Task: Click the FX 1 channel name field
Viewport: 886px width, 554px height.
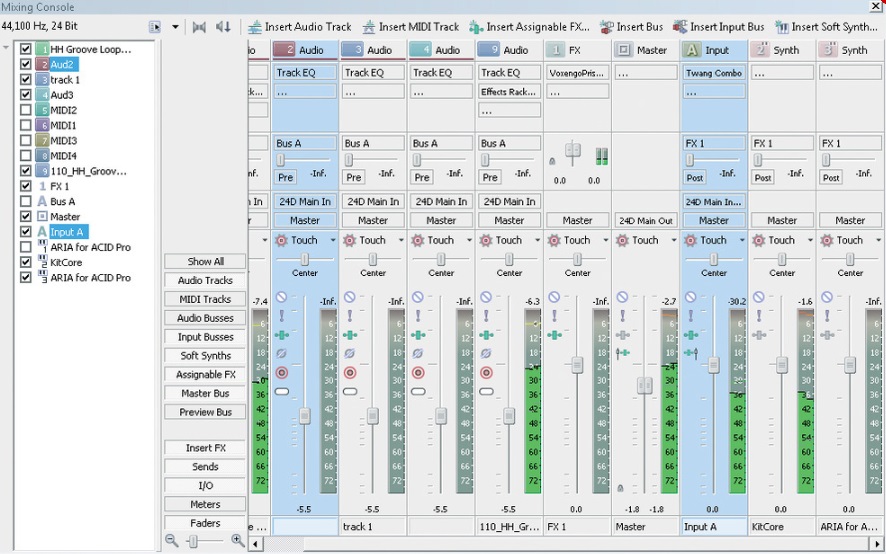Action: 577,527
